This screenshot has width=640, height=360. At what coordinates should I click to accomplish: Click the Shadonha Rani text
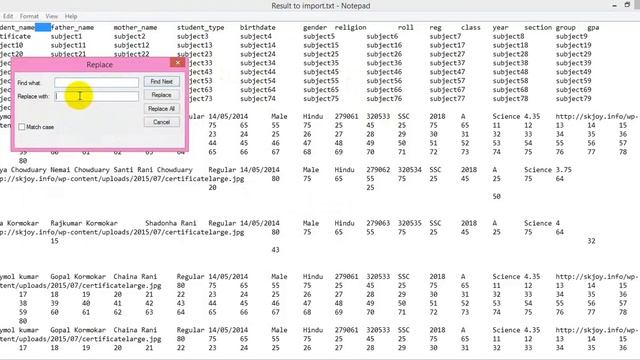[x=171, y=223]
